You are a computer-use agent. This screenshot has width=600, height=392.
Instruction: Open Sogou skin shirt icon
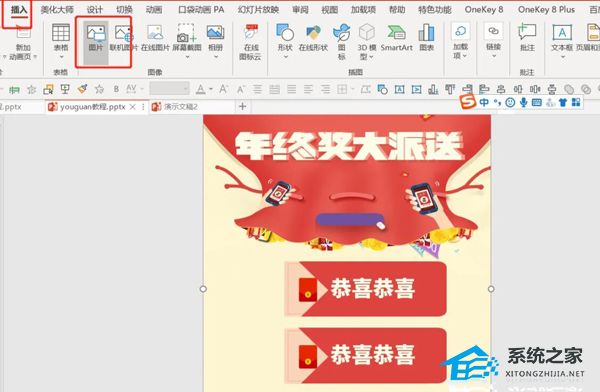pyautogui.click(x=563, y=102)
